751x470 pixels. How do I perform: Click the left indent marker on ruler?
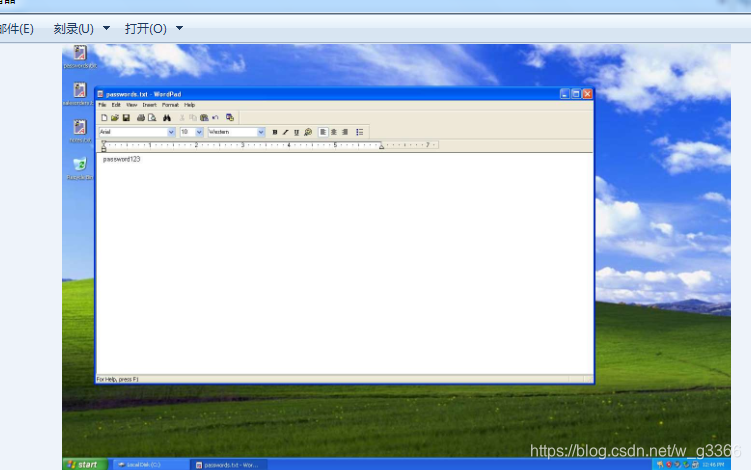(103, 147)
